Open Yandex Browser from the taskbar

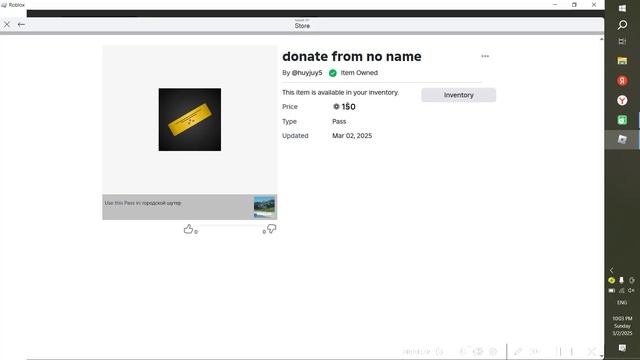pos(622,100)
